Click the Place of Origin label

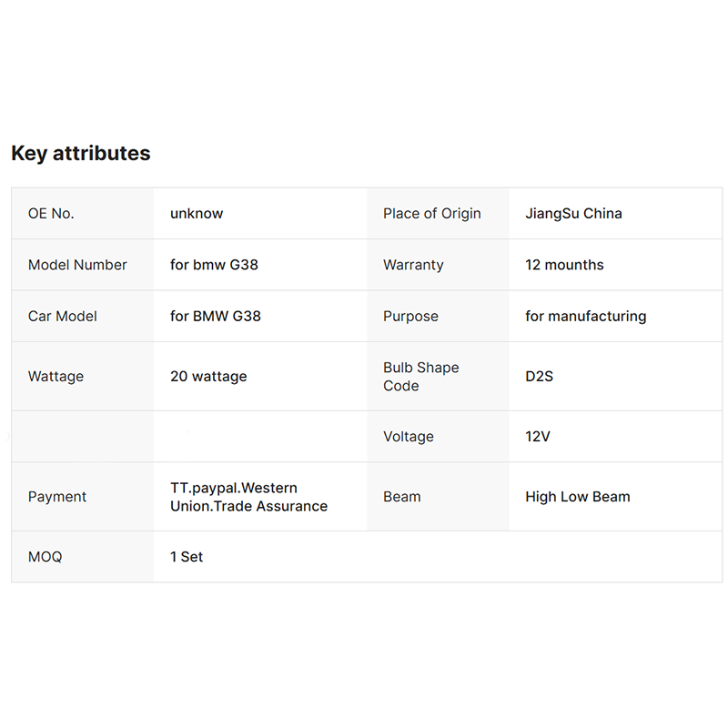pyautogui.click(x=432, y=214)
